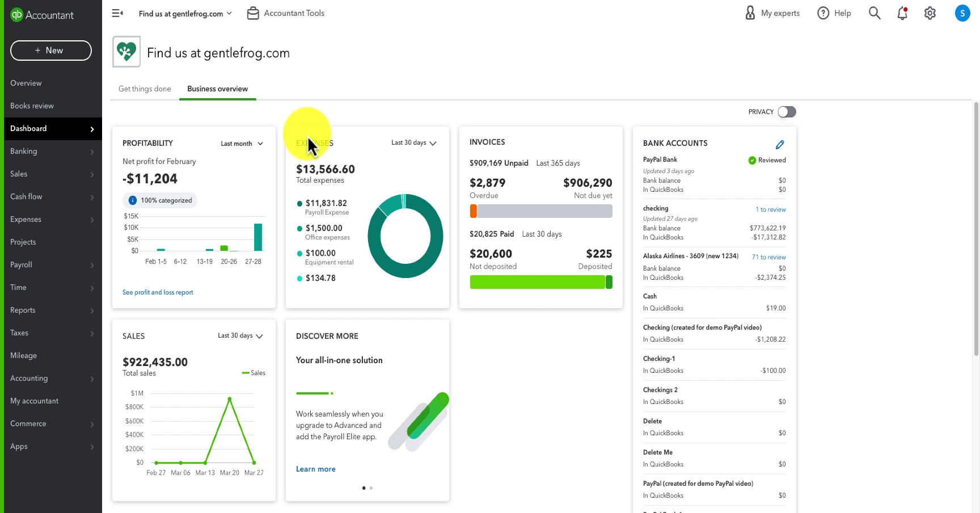
Task: Expand the Cash flow submenu
Action: (x=92, y=197)
